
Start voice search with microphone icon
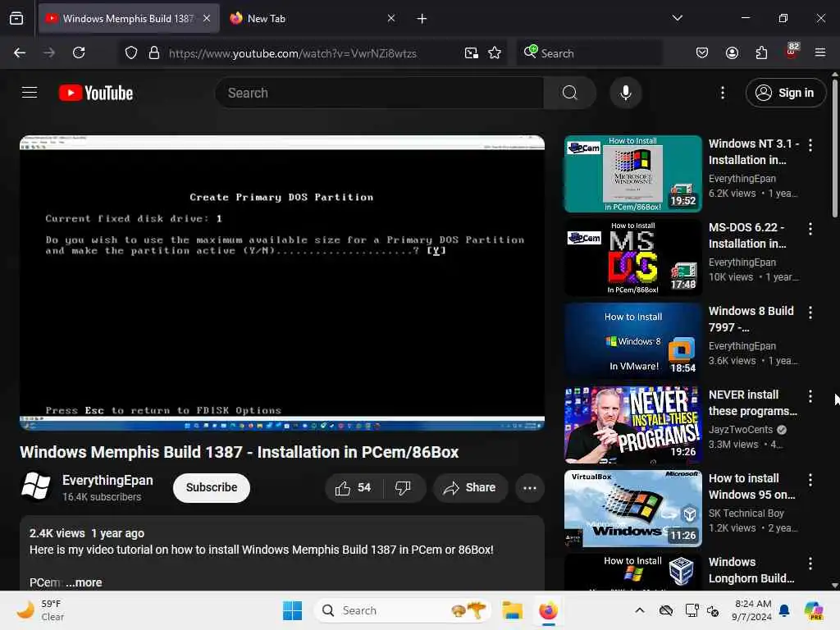[625, 93]
